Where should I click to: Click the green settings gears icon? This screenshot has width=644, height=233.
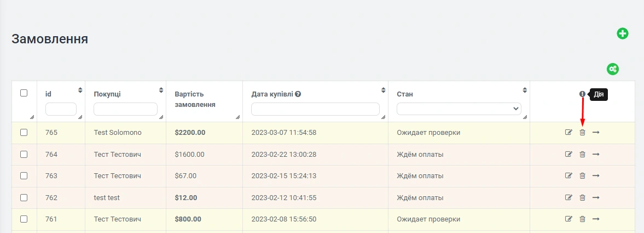(x=613, y=69)
